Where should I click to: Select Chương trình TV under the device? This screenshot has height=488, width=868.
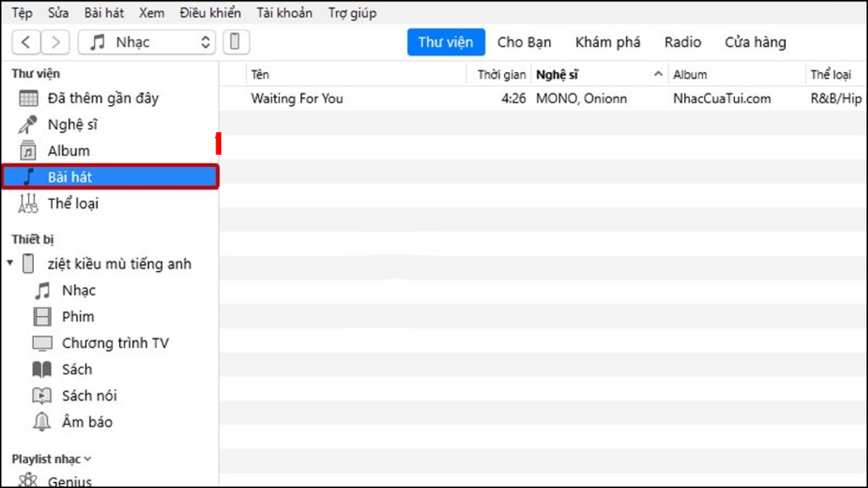pyautogui.click(x=115, y=343)
